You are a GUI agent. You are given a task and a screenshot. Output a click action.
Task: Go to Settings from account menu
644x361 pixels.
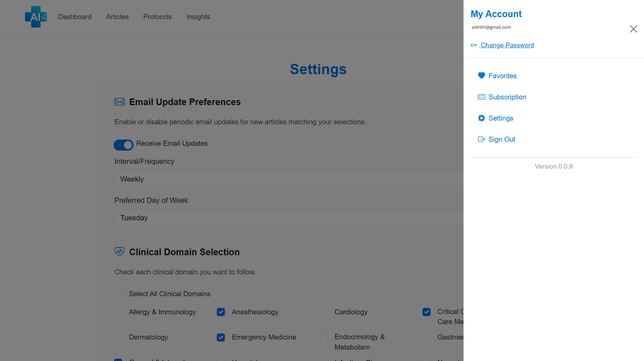coord(501,118)
